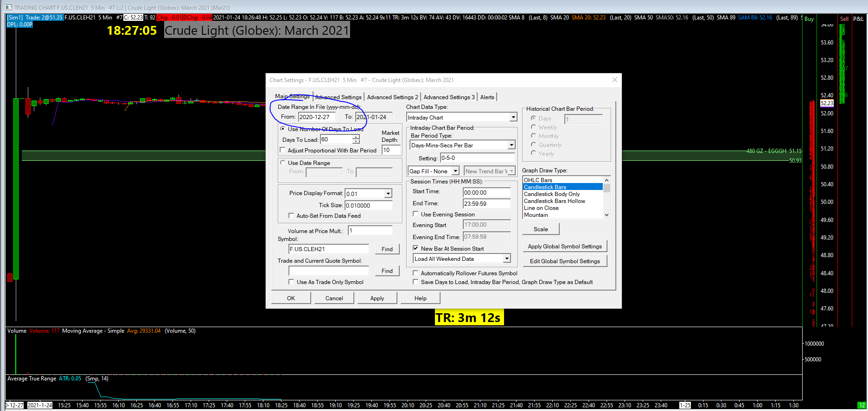Open Help for Chart Settings
Viewport: 868px width, 411px height.
click(x=420, y=298)
